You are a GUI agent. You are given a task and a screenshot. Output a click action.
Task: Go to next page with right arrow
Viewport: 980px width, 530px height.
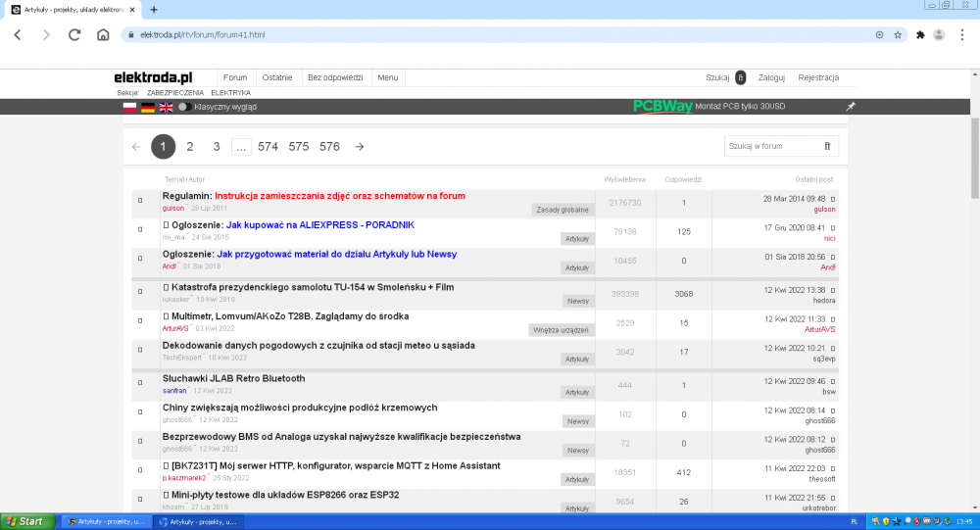point(360,147)
